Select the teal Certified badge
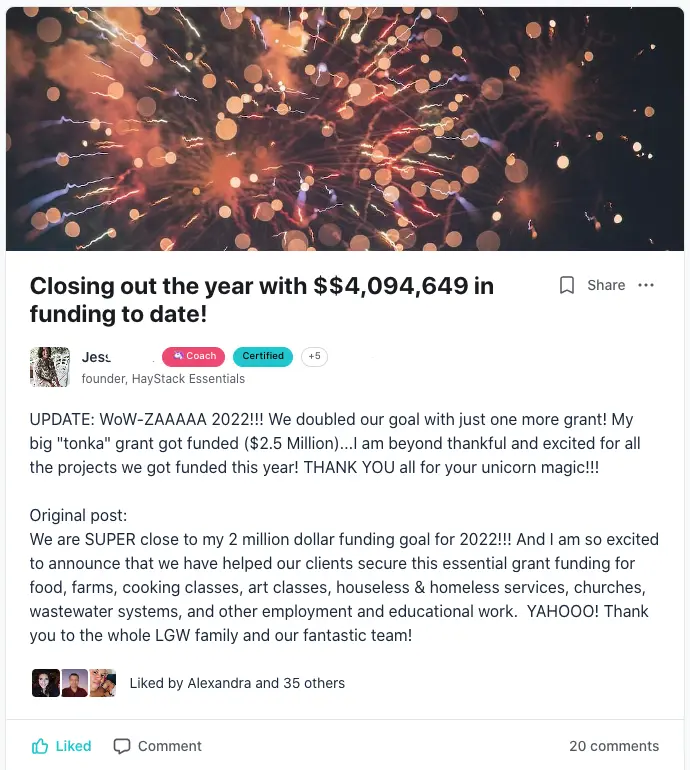This screenshot has width=690, height=770. click(263, 356)
